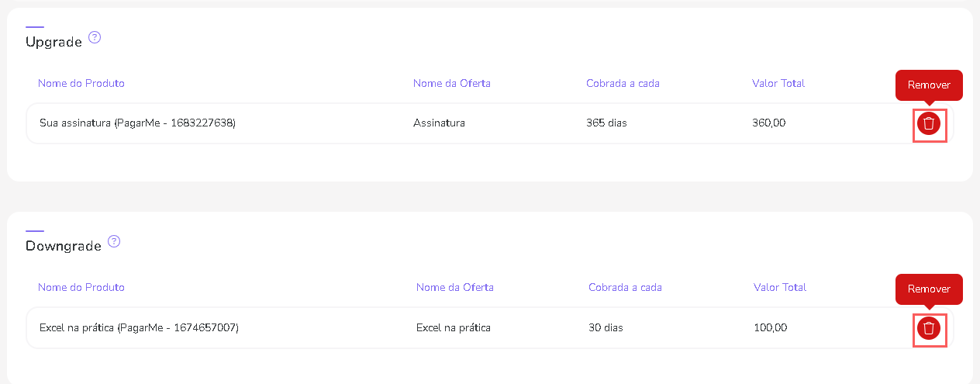Viewport: 980px width, 384px height.
Task: Click the Assinatura offer name cell
Action: pyautogui.click(x=439, y=123)
